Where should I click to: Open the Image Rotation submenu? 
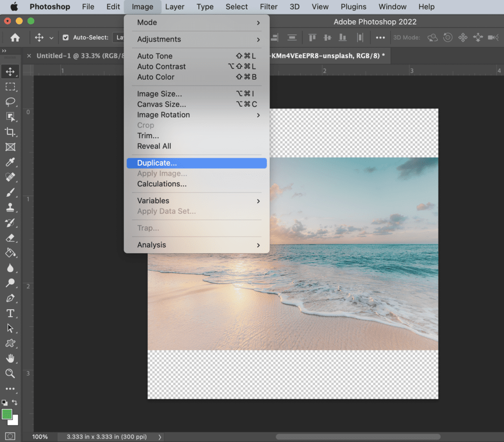[197, 115]
